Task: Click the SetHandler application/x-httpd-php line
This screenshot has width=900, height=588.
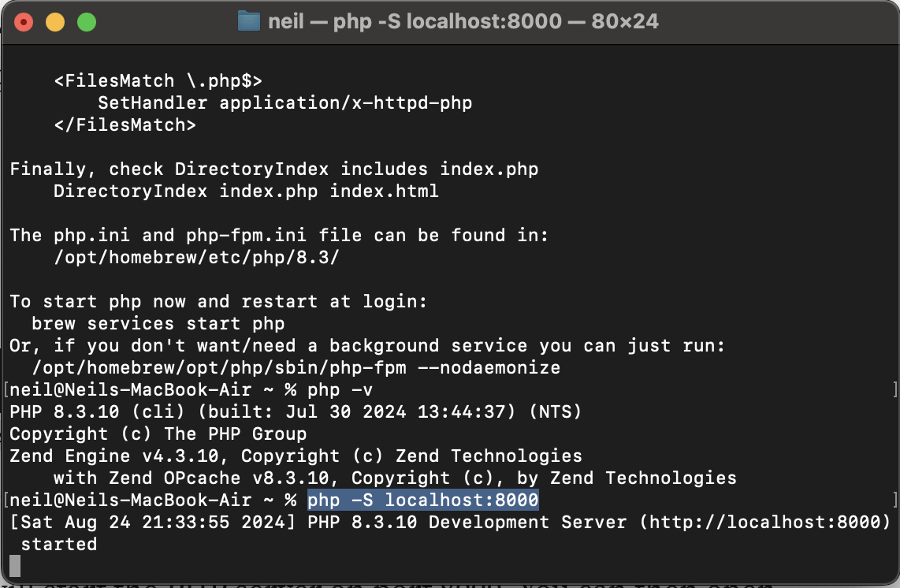Action: point(285,102)
